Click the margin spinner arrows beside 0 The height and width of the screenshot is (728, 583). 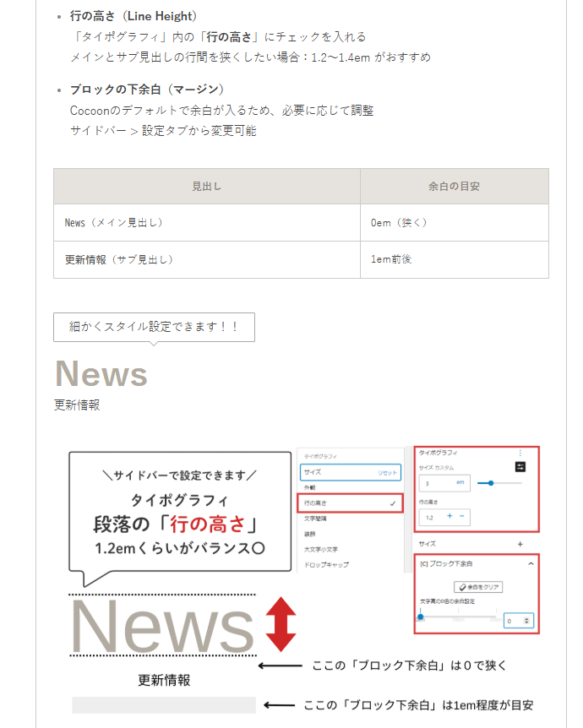526,621
